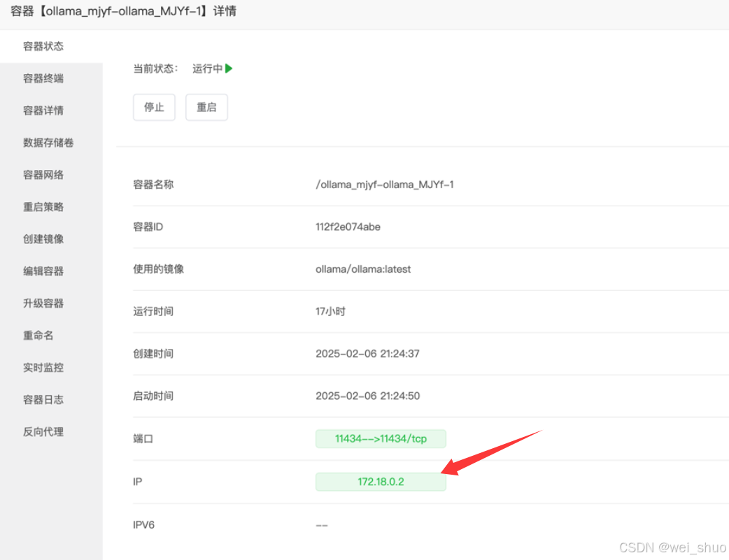This screenshot has width=729, height=560.
Task: Click the image name ollama/ollama:latest
Action: pos(363,269)
